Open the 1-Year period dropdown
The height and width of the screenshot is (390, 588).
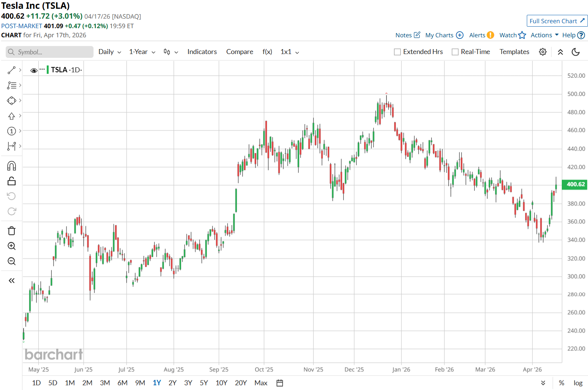tap(142, 52)
